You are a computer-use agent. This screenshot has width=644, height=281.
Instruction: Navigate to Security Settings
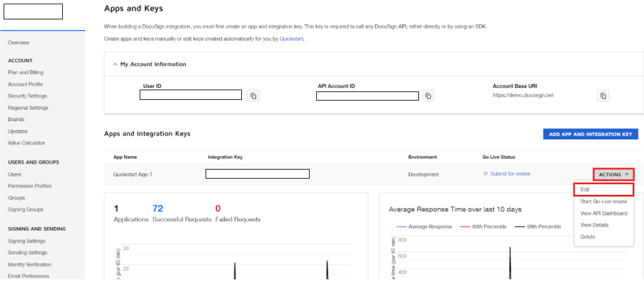[28, 96]
